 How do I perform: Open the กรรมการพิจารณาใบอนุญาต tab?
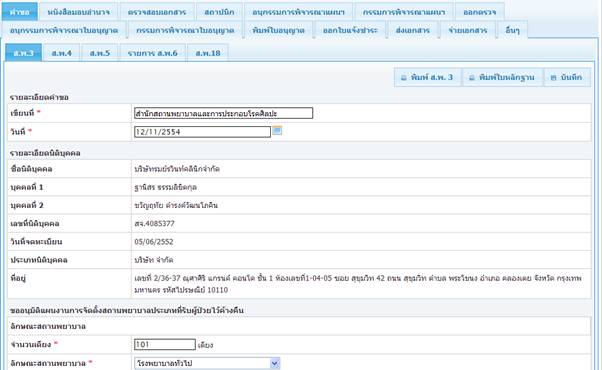[185, 30]
